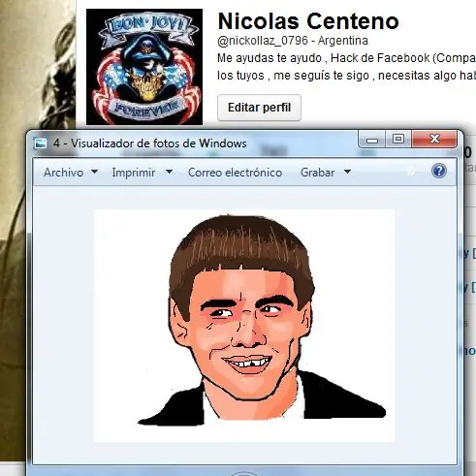
Task: Select Correo electrónico in the toolbar
Action: tap(235, 173)
